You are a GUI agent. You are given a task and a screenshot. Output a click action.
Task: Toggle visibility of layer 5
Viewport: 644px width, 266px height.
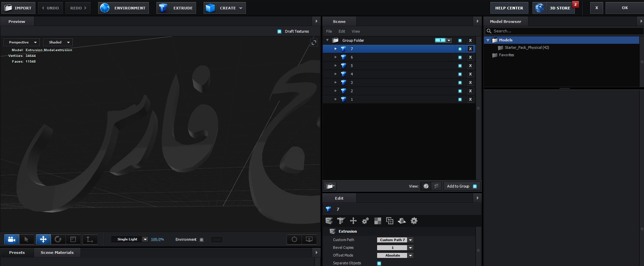pyautogui.click(x=460, y=66)
